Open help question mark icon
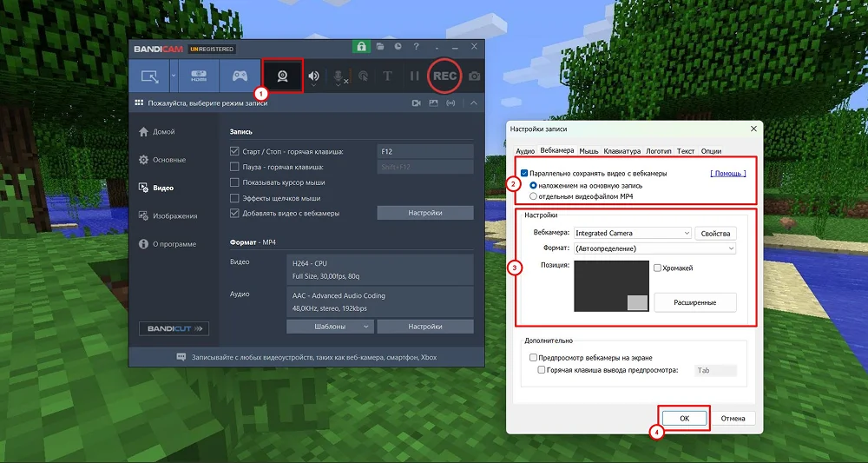 coord(417,47)
